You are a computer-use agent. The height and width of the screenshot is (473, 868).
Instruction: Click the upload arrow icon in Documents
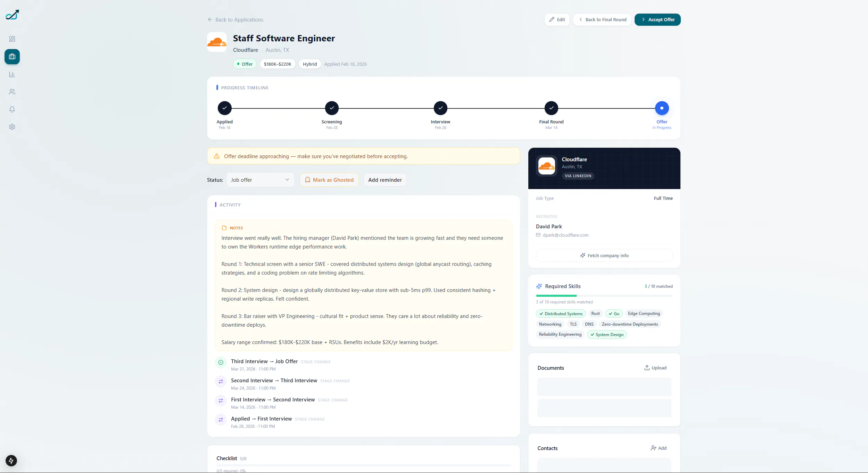coord(647,368)
